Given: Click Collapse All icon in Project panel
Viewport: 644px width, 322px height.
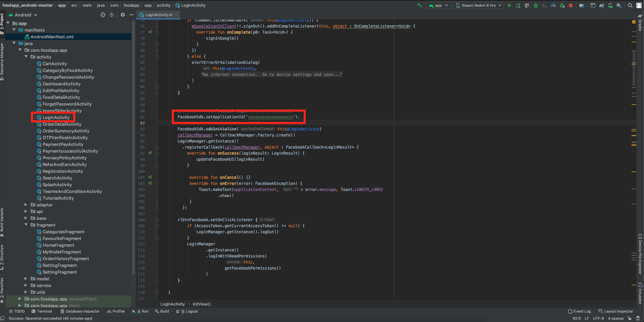Looking at the screenshot, I should pos(112,15).
